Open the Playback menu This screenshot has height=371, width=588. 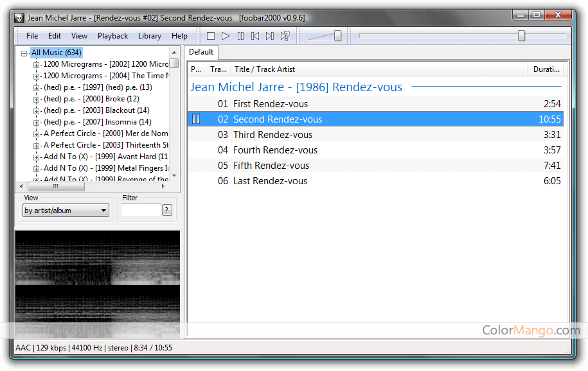pyautogui.click(x=112, y=36)
